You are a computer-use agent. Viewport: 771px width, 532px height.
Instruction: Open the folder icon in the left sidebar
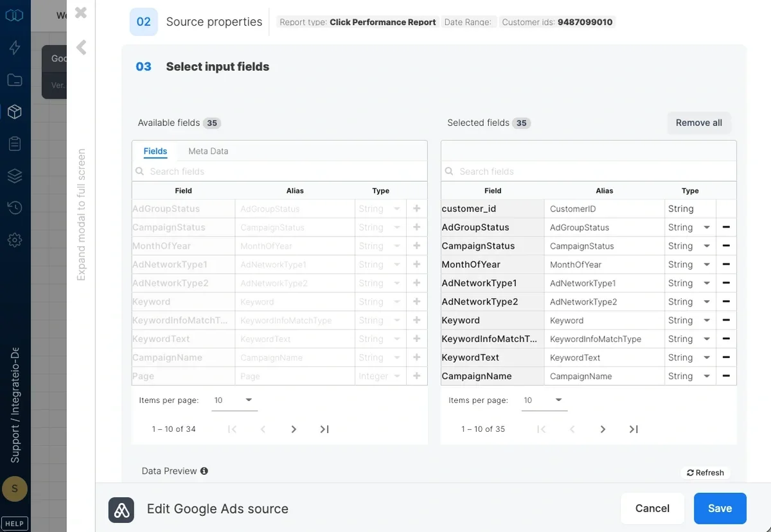tap(15, 79)
